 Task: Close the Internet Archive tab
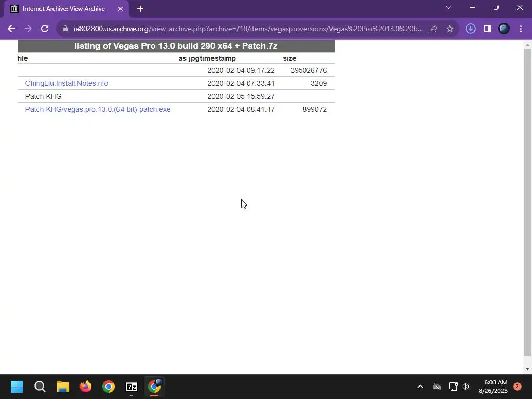(x=121, y=9)
